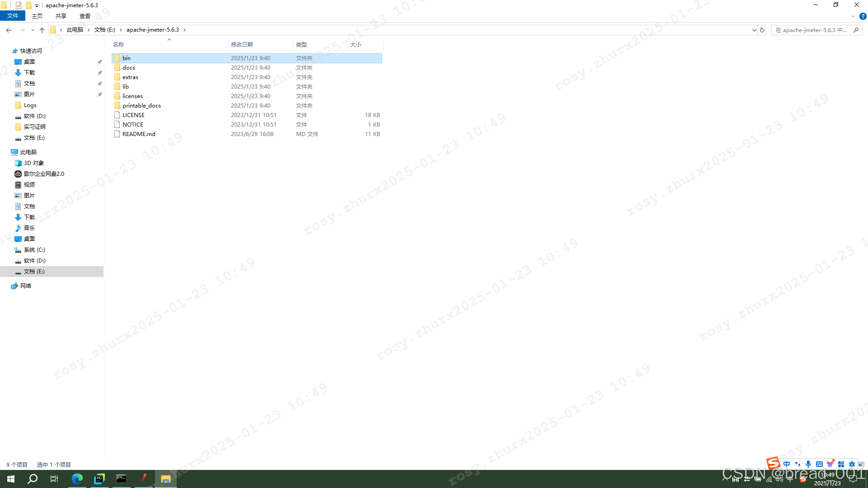The height and width of the screenshot is (488, 868).
Task: Expand the ribbon with the chevron
Action: pyautogui.click(x=853, y=16)
